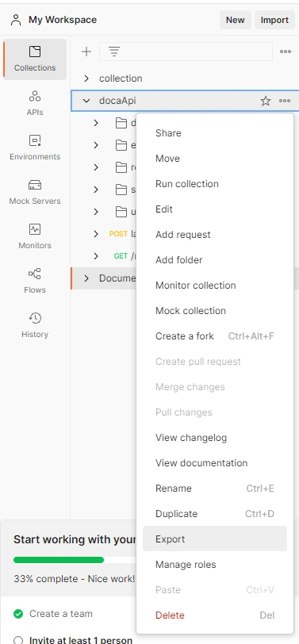299x644 pixels.
Task: Choose Rename in the context menu
Action: point(215,489)
